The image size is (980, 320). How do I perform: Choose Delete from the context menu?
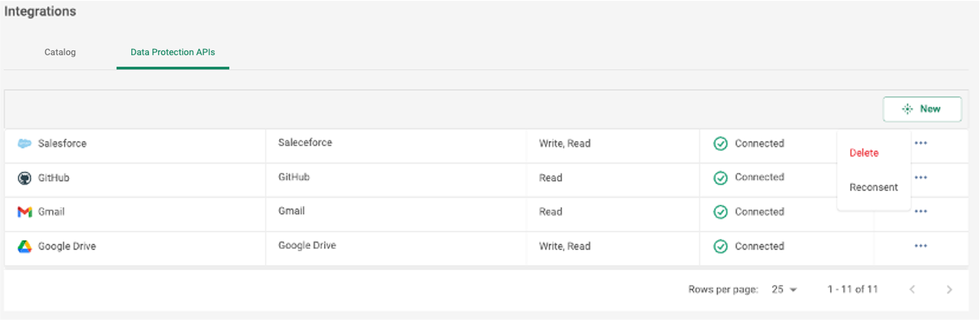(864, 153)
